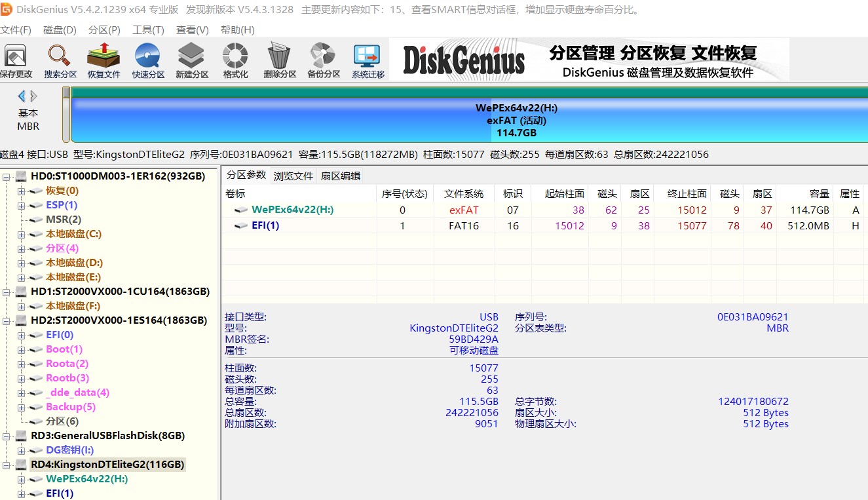Go to the previous disk with the left arrow

[22, 96]
